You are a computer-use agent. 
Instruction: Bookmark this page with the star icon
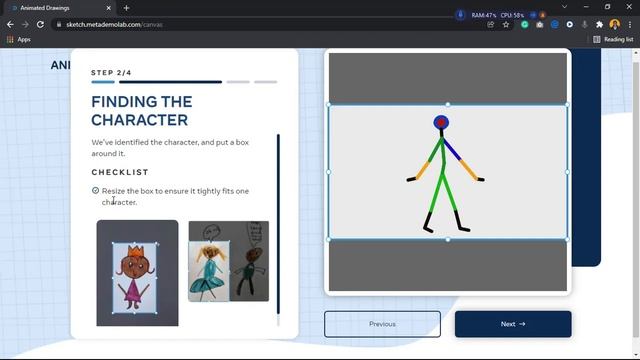506,25
